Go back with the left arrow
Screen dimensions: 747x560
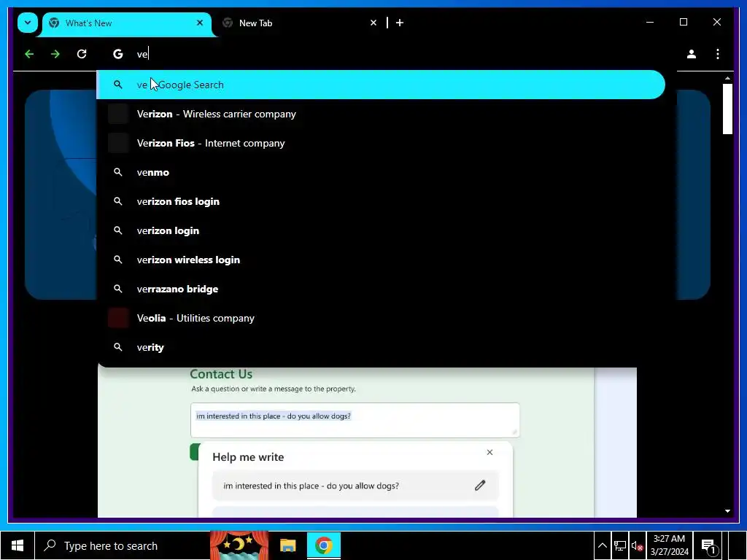[29, 54]
